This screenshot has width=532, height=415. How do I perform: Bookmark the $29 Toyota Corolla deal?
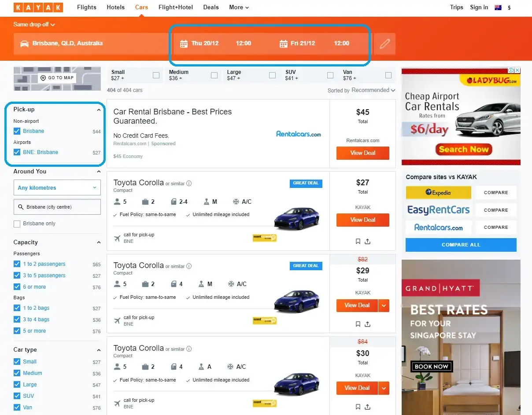[358, 324]
